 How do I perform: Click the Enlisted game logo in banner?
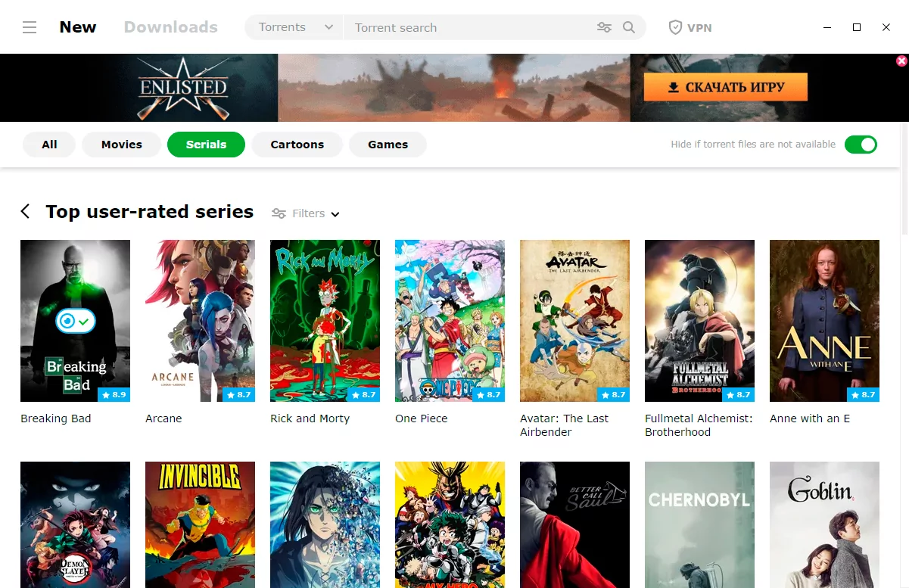coord(182,88)
